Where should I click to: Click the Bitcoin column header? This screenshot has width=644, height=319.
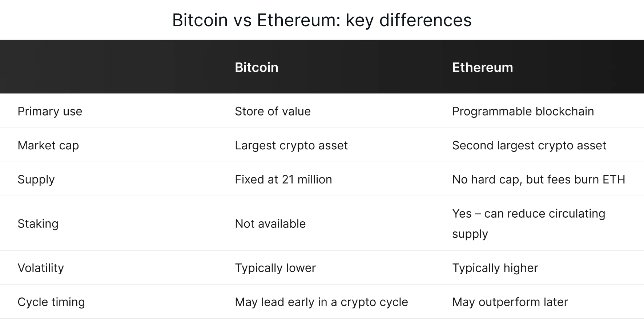(x=256, y=68)
